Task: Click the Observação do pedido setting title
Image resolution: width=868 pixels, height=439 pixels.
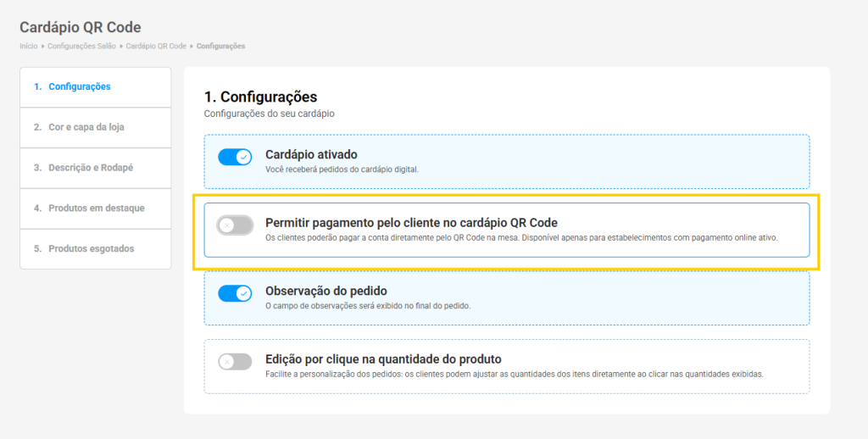Action: click(x=326, y=291)
